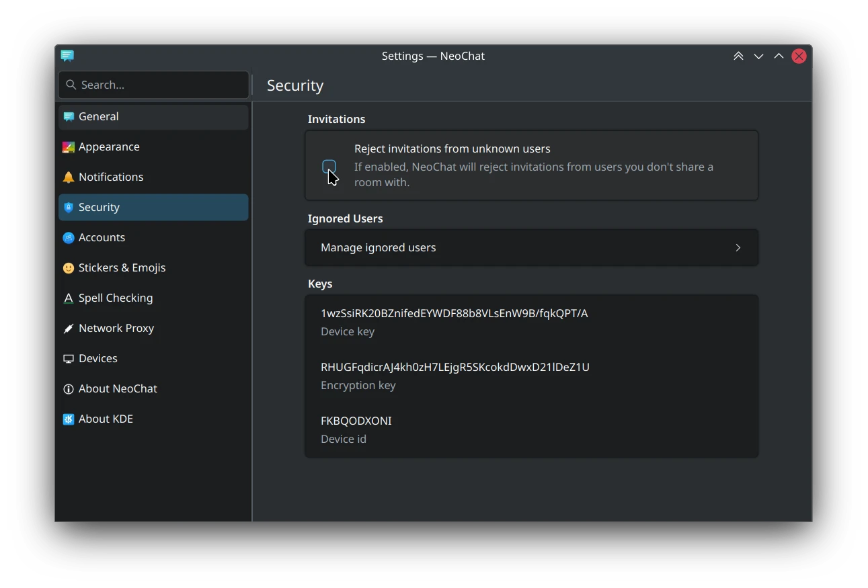
Task: Open Network Proxy settings
Action: pyautogui.click(x=153, y=329)
